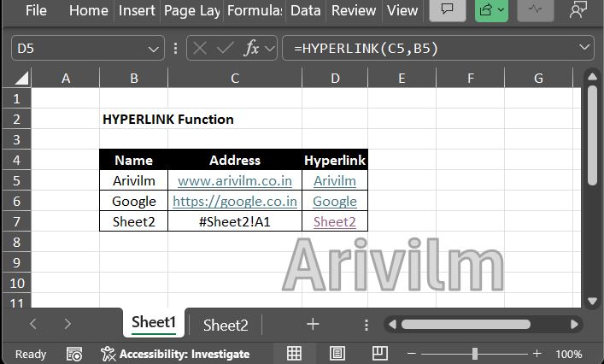Switch to Normal view

click(x=294, y=354)
